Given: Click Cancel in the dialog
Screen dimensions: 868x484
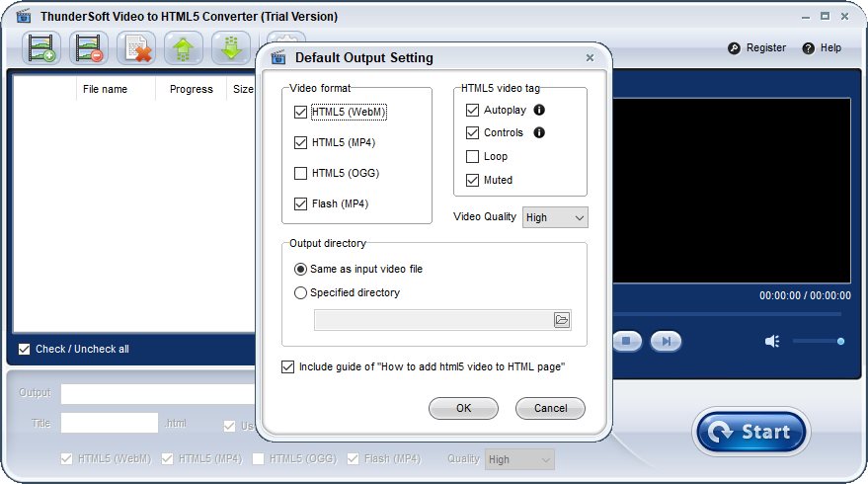Looking at the screenshot, I should click(550, 408).
